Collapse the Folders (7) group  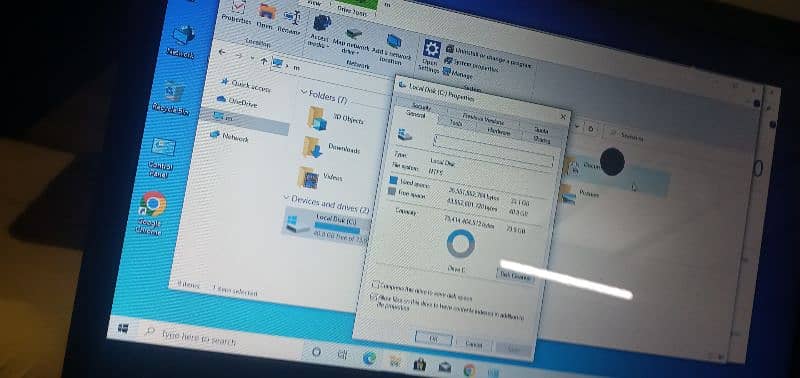(304, 93)
